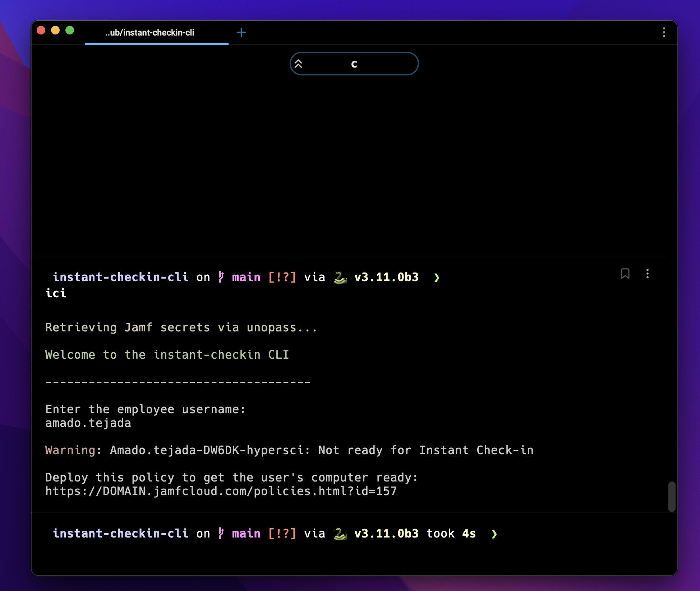Click the yellow minimize window button
The height and width of the screenshot is (591, 700).
55,31
